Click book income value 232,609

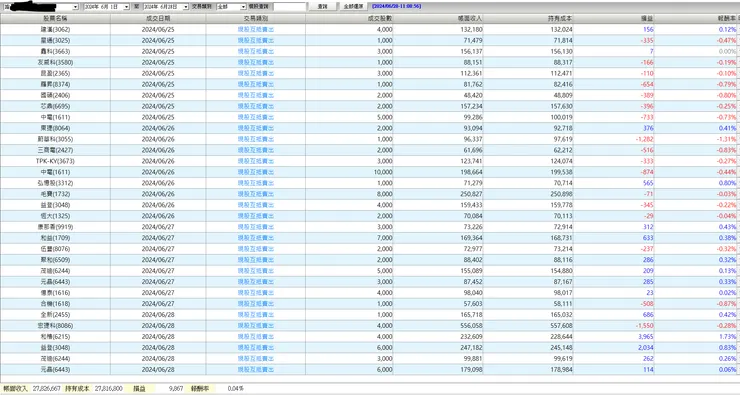point(471,336)
